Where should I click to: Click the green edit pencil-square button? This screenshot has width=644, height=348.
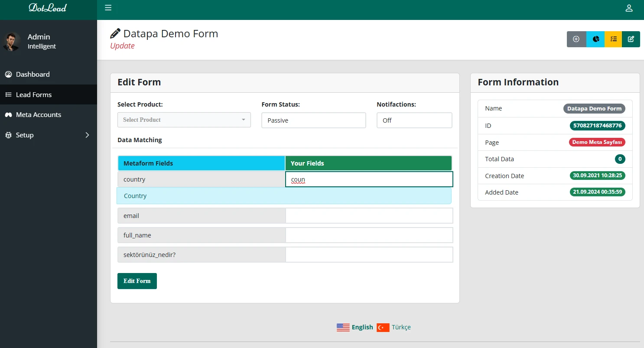point(631,39)
